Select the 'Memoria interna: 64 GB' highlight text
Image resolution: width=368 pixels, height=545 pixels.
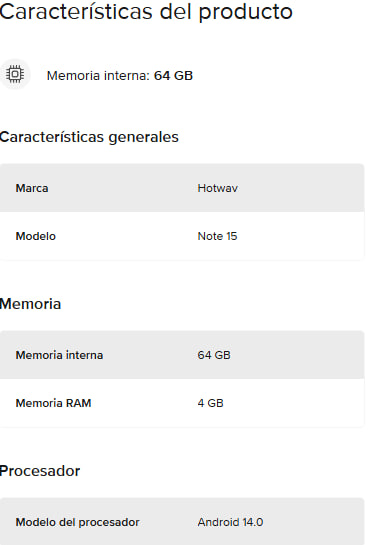(x=120, y=75)
